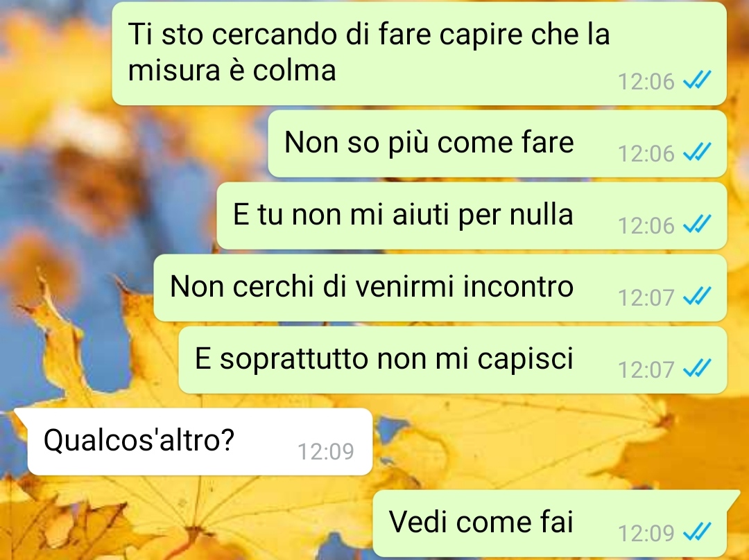Select the 'Non cerchi di venirmi incontro' bubble

click(440, 288)
